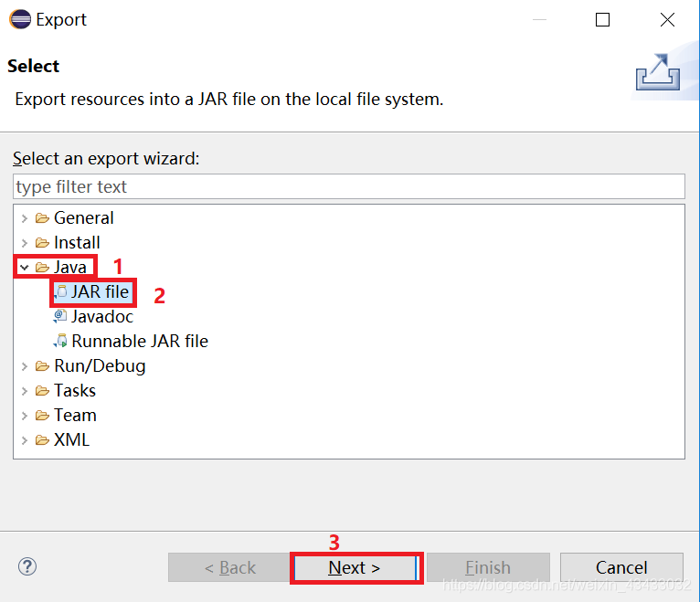
Task: Close the Export dialog window
Action: point(667,19)
